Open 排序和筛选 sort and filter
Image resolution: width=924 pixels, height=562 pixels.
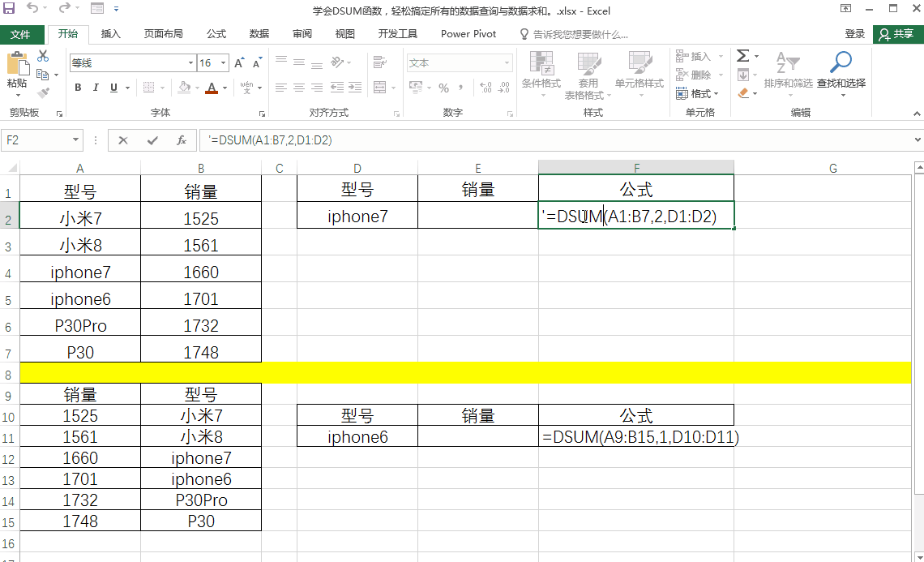(788, 74)
